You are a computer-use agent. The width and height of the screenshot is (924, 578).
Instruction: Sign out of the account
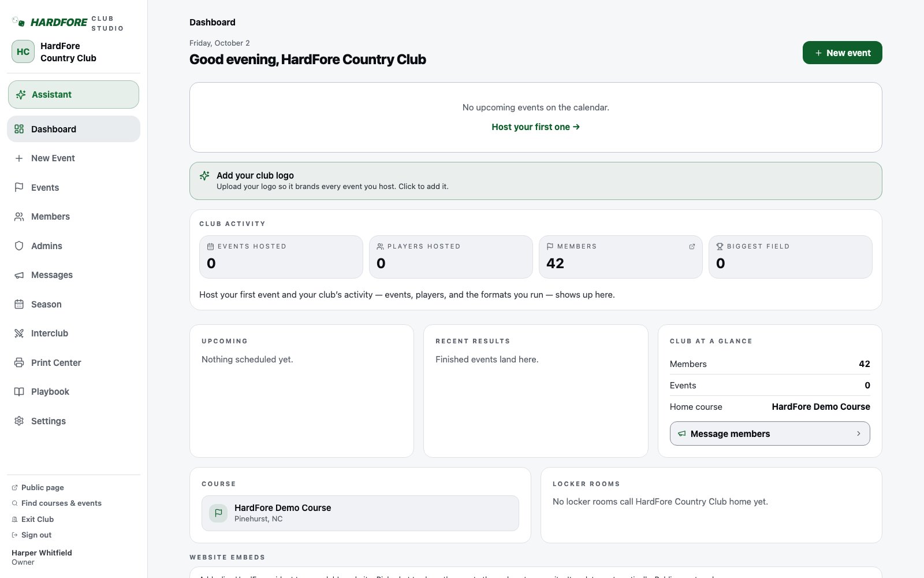[32, 535]
